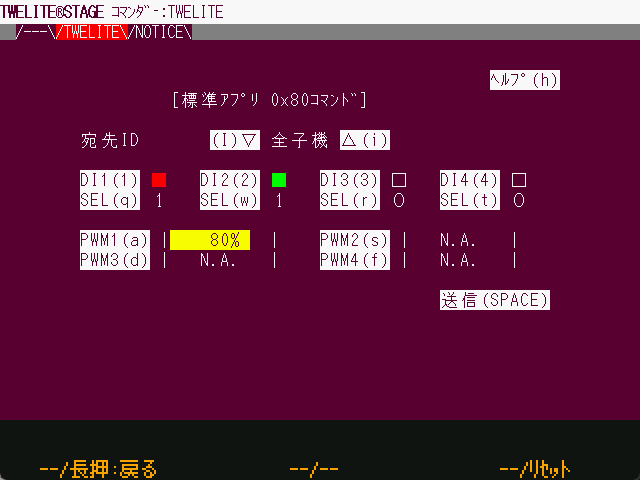Screen dimensions: 640x480
Task: Enable the DI4 empty checkbox
Action: click(519, 180)
